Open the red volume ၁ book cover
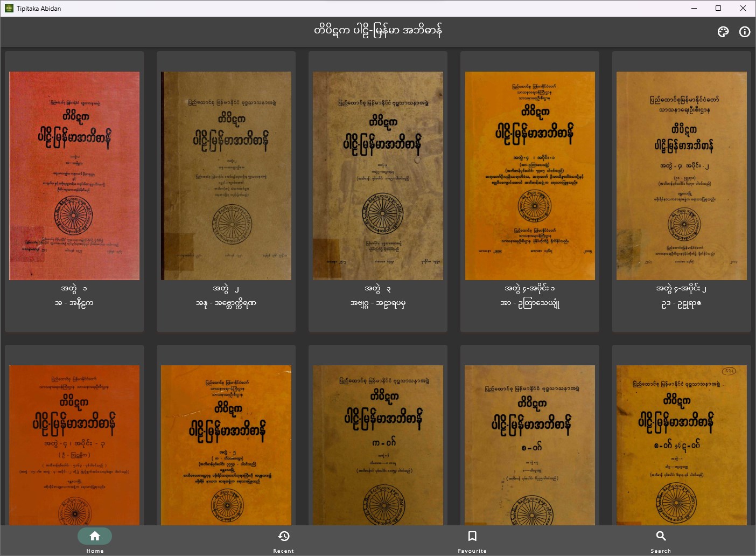 point(74,176)
